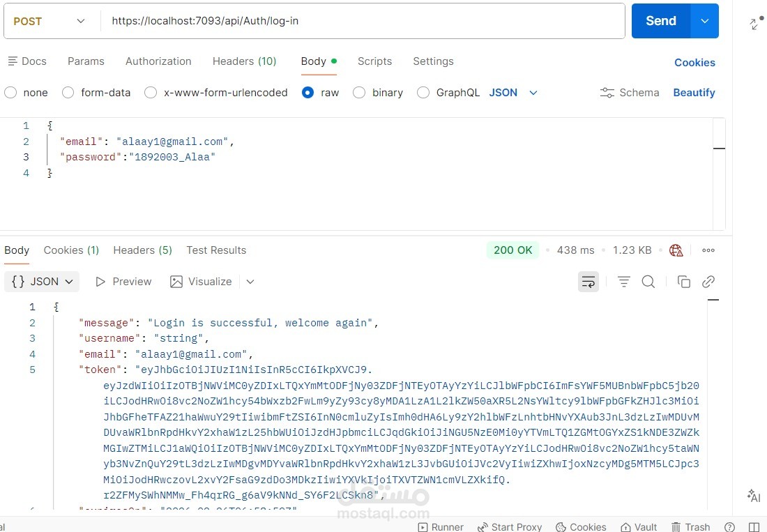This screenshot has width=767, height=532.
Task: Open Cookies in the bottom status bar
Action: coord(581,526)
